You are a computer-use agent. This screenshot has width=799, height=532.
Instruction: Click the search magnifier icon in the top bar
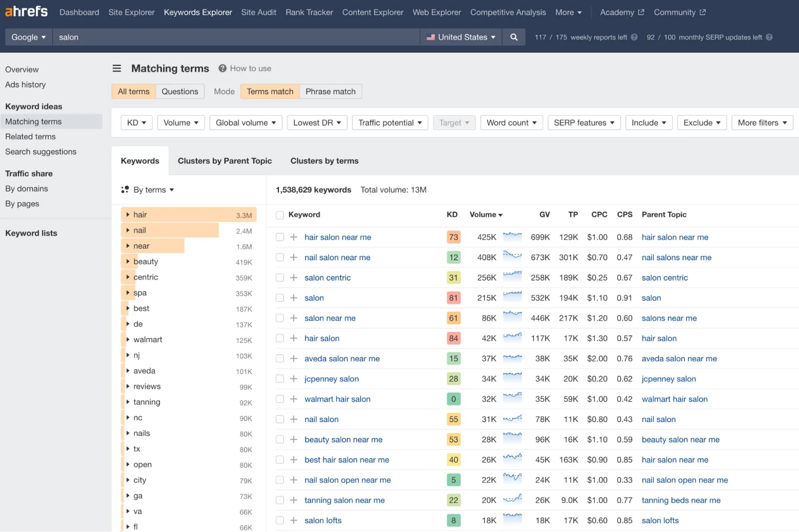coord(514,37)
